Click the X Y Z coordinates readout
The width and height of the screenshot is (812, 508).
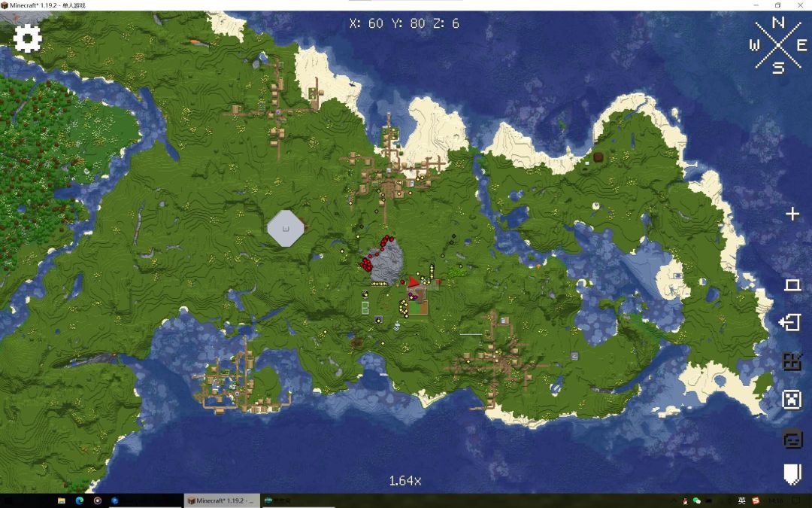[404, 23]
